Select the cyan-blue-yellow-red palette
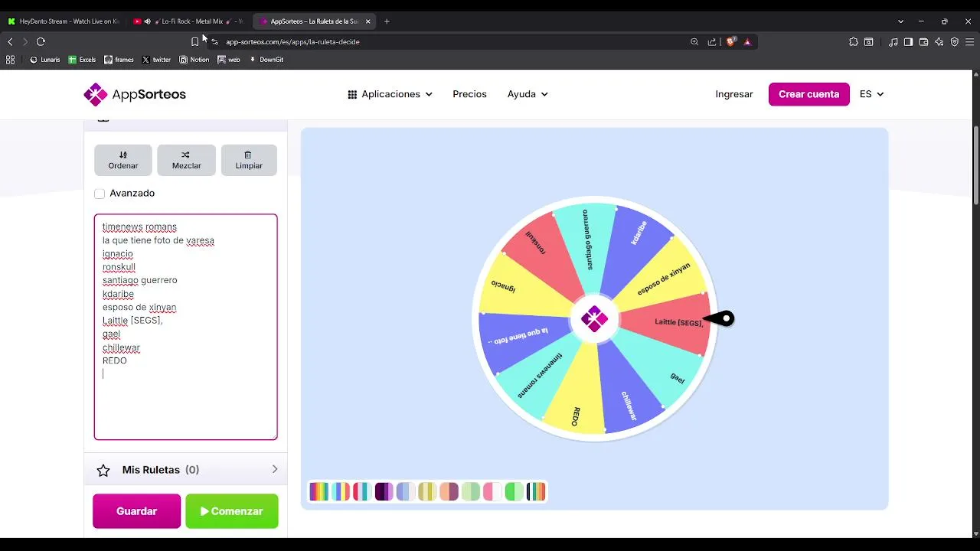Image resolution: width=980 pixels, height=551 pixels. click(341, 491)
